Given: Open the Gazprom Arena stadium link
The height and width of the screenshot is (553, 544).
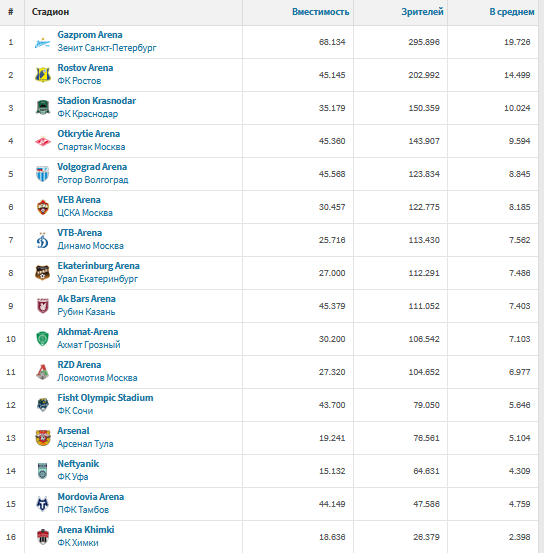Looking at the screenshot, I should [90, 35].
